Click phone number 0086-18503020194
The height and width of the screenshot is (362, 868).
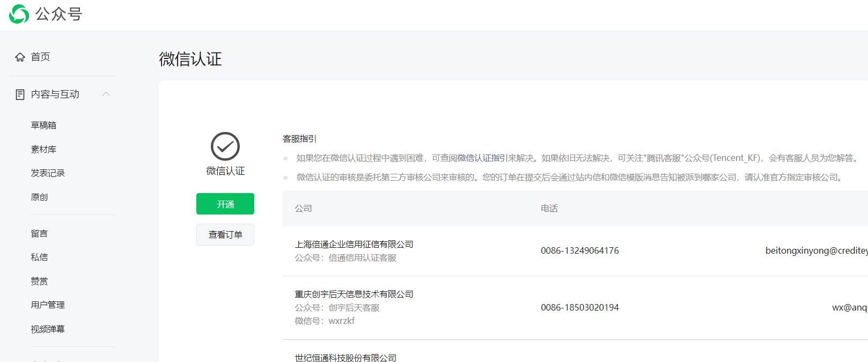pos(580,307)
